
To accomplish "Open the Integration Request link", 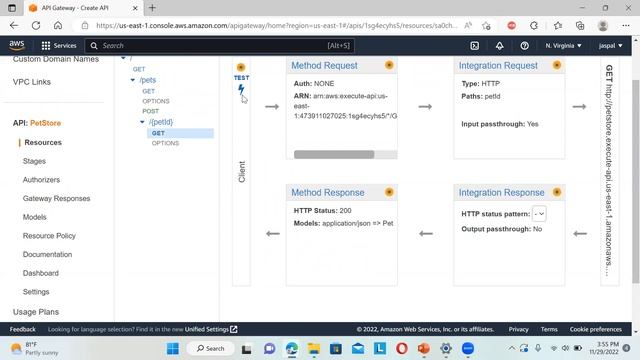I will (498, 66).
